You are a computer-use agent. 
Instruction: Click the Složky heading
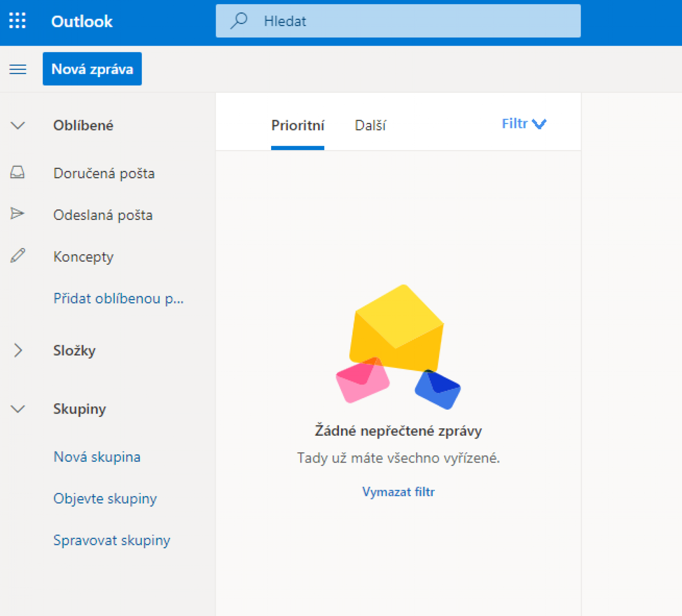pyautogui.click(x=74, y=350)
